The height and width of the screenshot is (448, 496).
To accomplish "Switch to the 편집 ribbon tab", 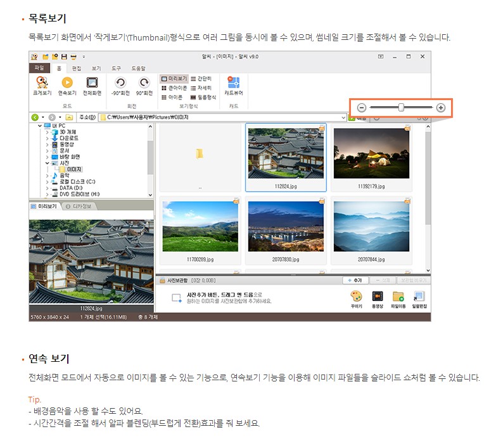I will coord(76,68).
